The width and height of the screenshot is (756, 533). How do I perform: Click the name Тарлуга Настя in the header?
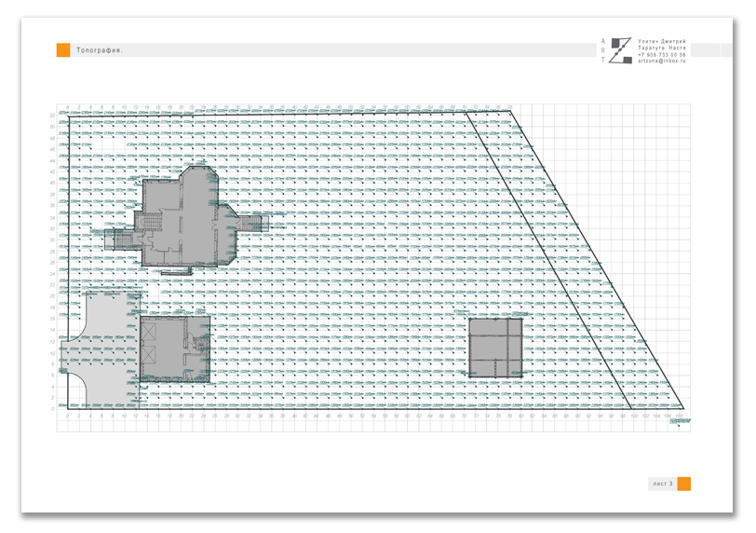661,48
